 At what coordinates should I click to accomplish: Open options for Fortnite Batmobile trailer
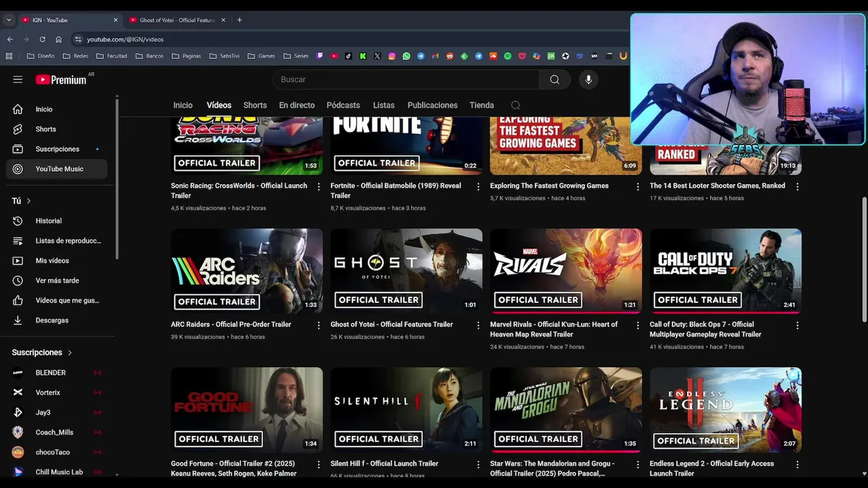click(x=478, y=186)
